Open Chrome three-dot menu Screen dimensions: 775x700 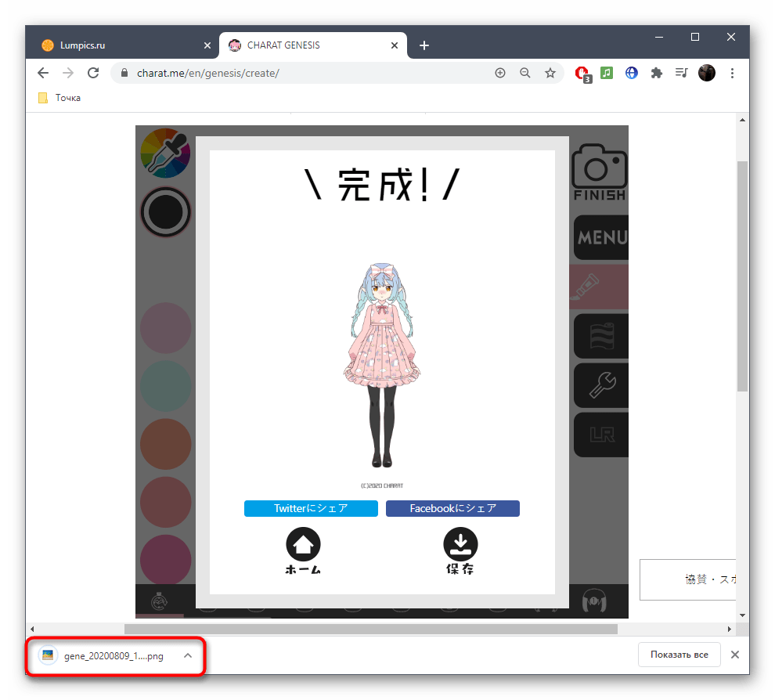coord(732,73)
